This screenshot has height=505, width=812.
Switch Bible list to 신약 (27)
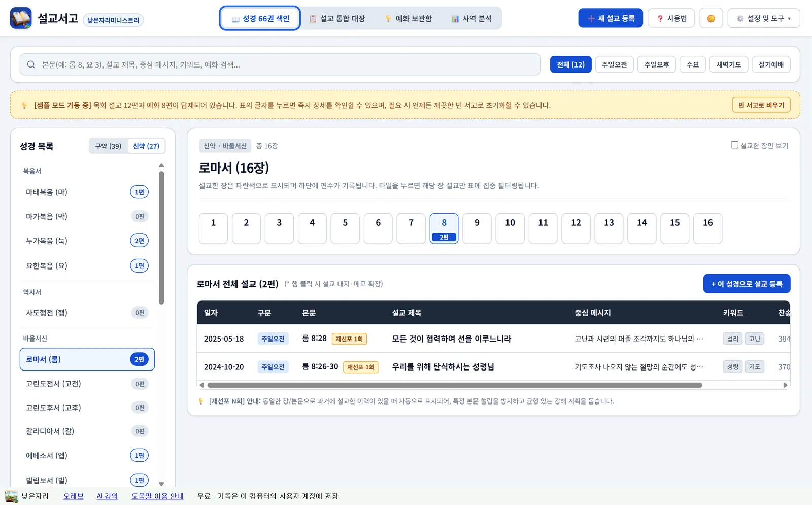(146, 146)
